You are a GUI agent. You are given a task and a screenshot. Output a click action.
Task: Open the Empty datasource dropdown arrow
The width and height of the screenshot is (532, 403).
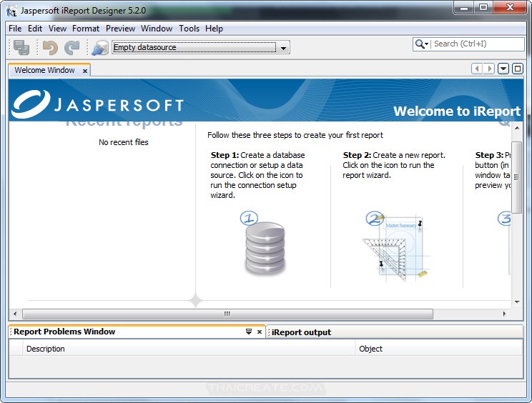coord(283,48)
